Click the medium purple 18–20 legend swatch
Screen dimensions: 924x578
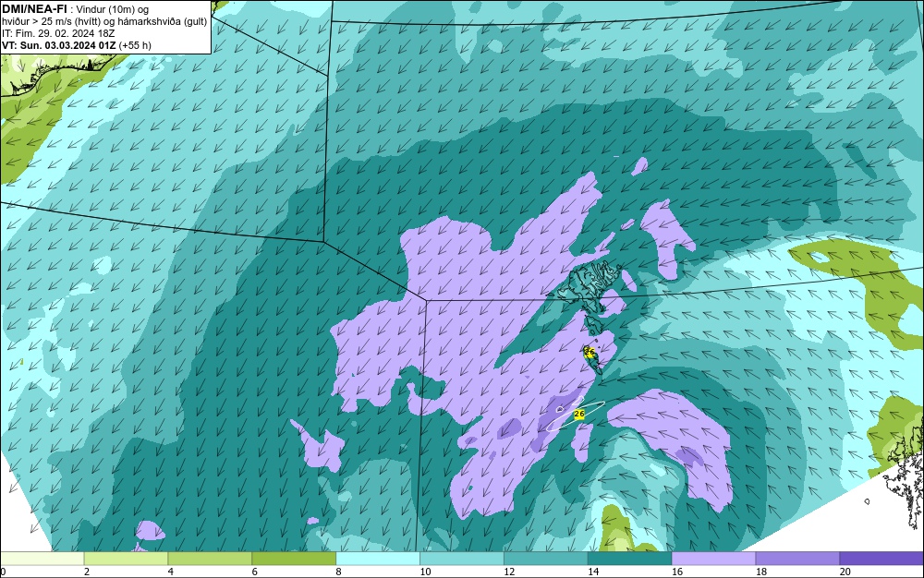[x=798, y=559]
